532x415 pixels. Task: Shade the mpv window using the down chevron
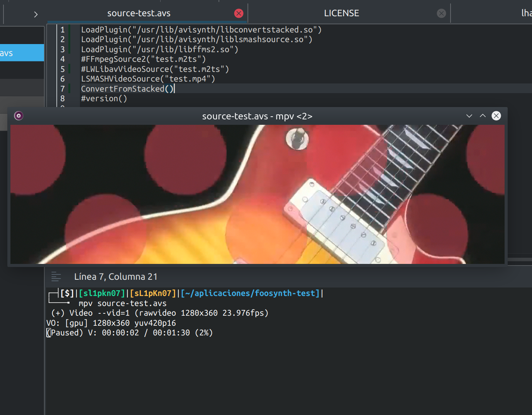pos(469,116)
